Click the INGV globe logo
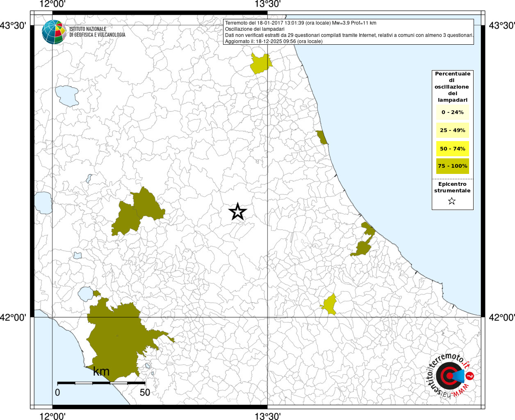 coord(54,32)
